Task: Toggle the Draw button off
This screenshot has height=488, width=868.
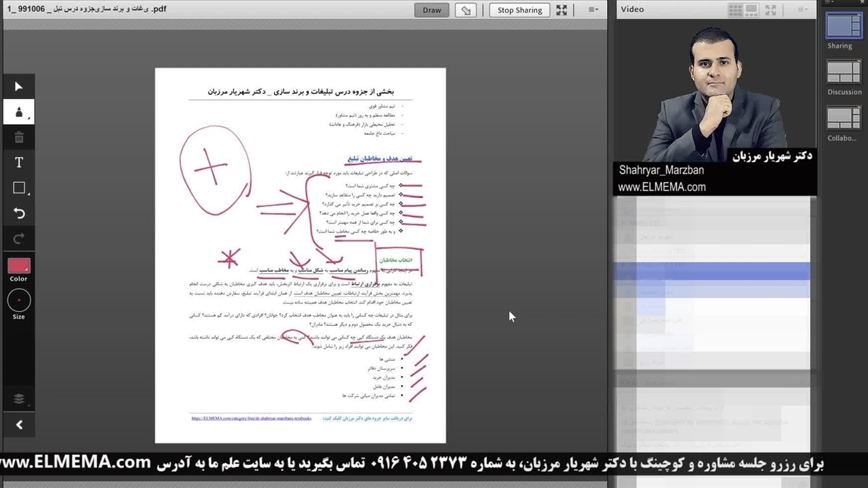Action: (431, 10)
